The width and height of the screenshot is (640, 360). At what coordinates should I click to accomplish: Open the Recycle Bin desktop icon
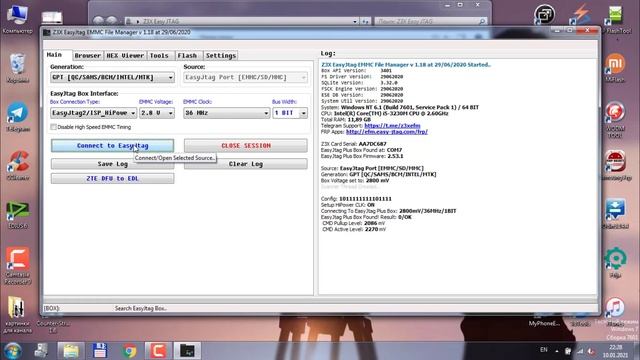(17, 67)
